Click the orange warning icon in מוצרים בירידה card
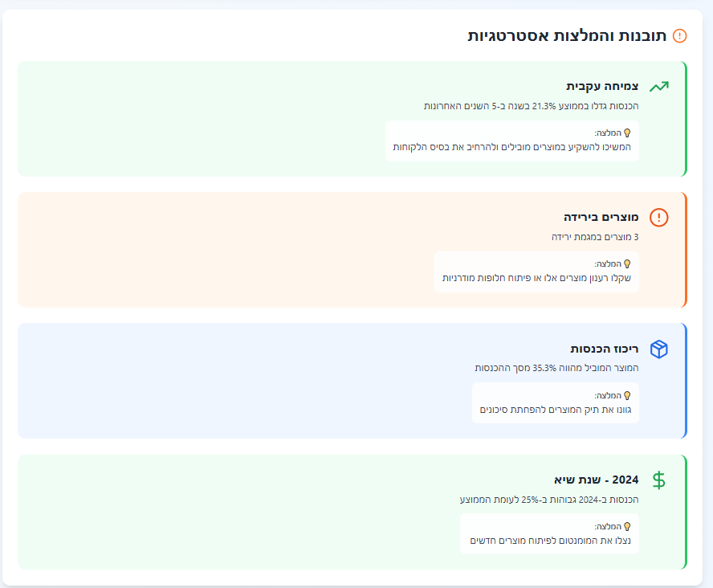 coord(658,218)
